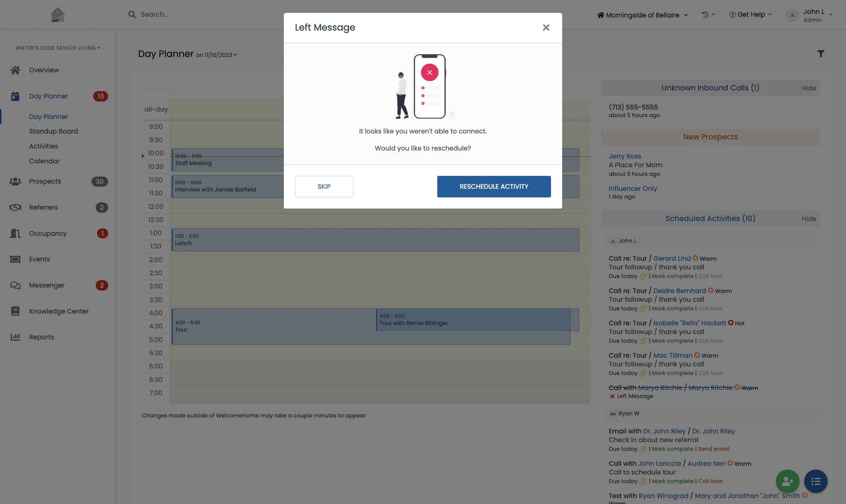Go to Prospects in the sidebar
Screen dimensions: 846x504
(x=45, y=181)
